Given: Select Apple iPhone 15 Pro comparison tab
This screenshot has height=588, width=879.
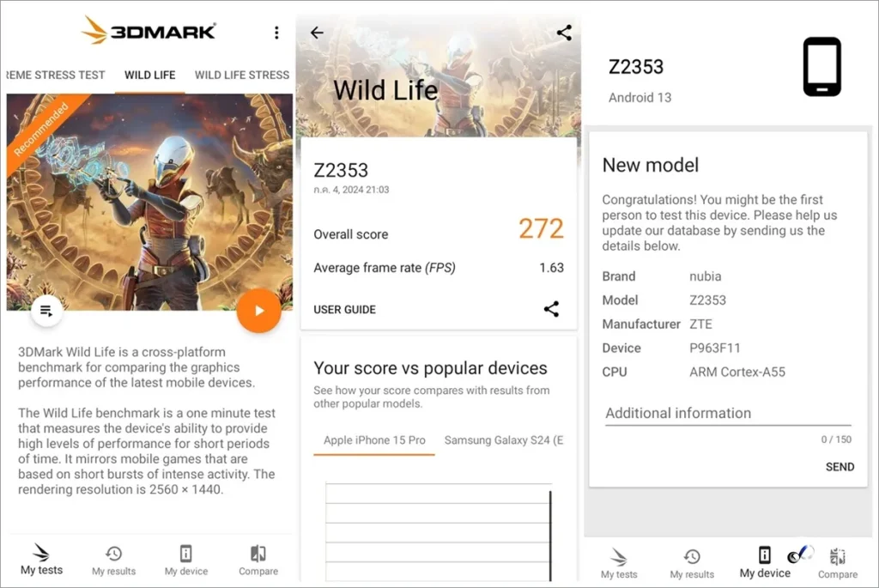Looking at the screenshot, I should click(374, 440).
